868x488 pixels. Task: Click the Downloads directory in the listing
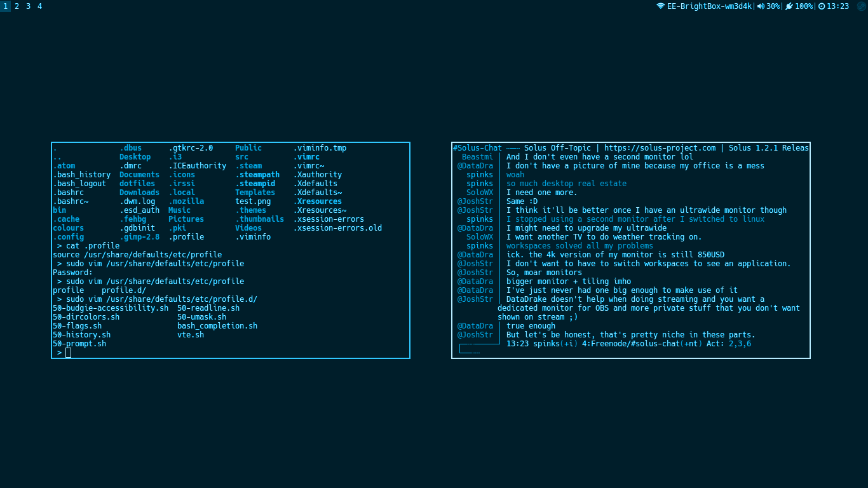coord(139,193)
